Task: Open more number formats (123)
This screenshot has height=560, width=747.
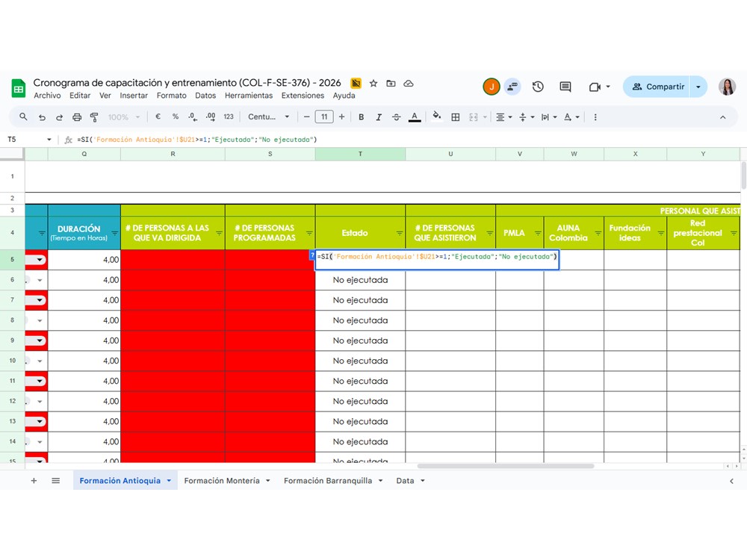Action: coord(229,116)
